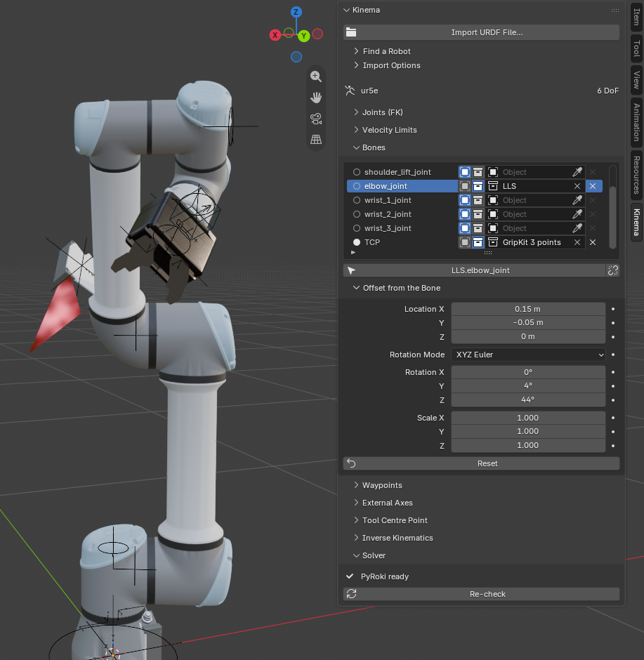Click Rotation Y value 4°

[528, 386]
